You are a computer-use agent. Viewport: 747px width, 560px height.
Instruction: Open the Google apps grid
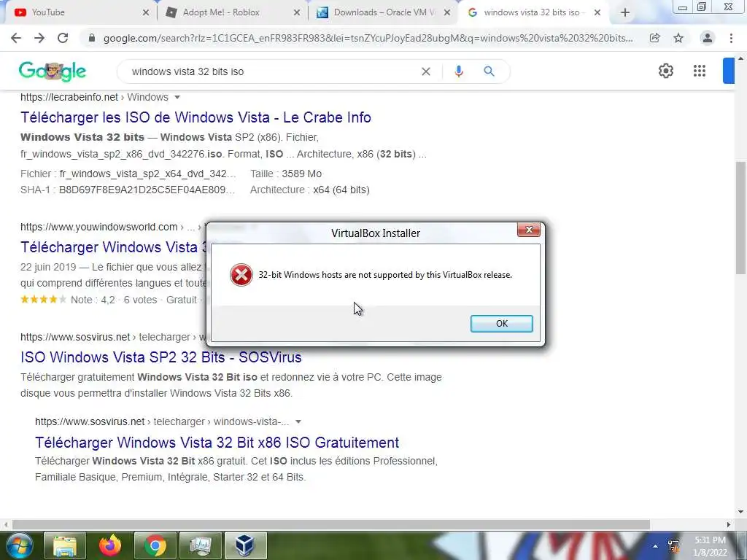point(700,71)
